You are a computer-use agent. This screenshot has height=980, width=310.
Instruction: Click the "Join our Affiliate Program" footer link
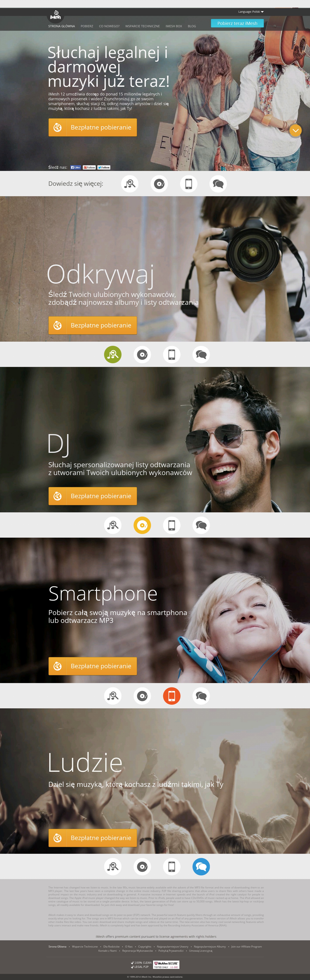coord(246,946)
